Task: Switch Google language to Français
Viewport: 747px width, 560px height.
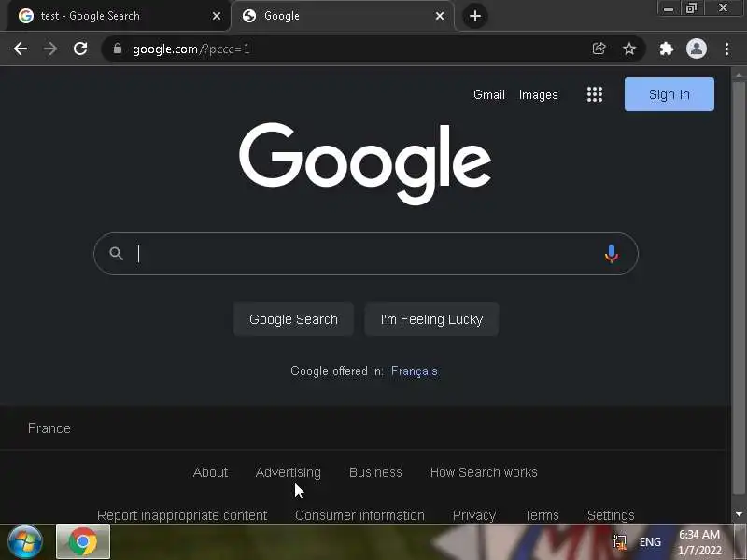Action: (414, 371)
